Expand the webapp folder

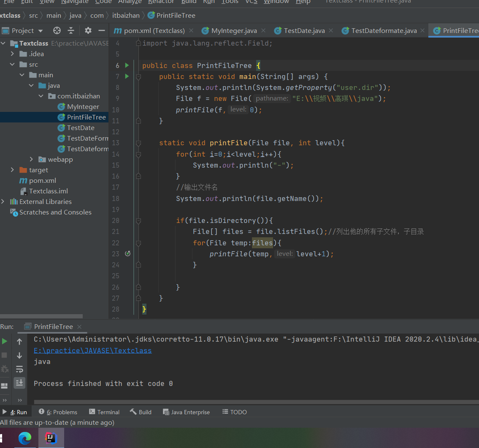click(32, 159)
